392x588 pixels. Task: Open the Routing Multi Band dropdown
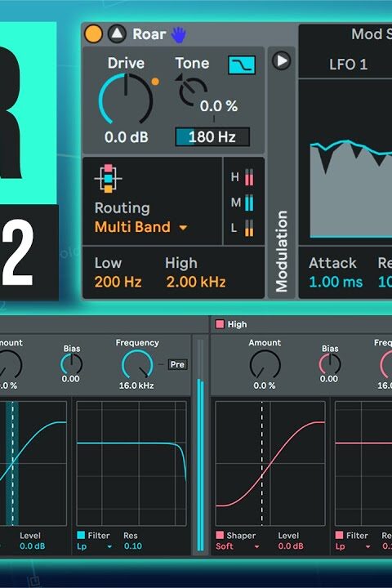[x=140, y=227]
